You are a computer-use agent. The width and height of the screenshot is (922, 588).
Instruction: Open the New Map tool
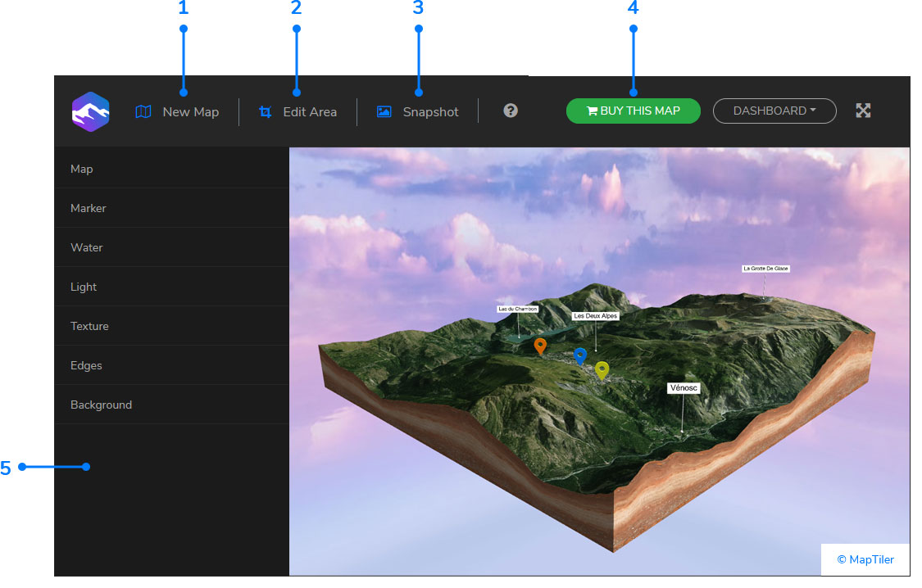click(177, 111)
